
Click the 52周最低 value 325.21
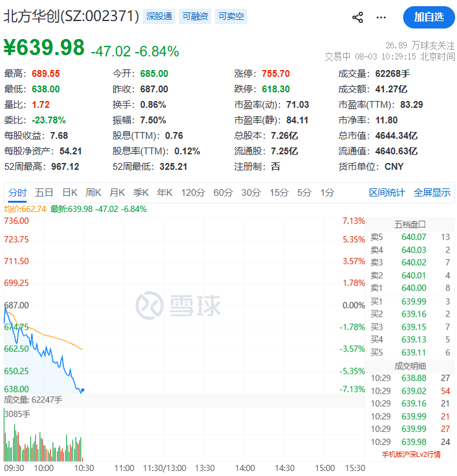(173, 167)
